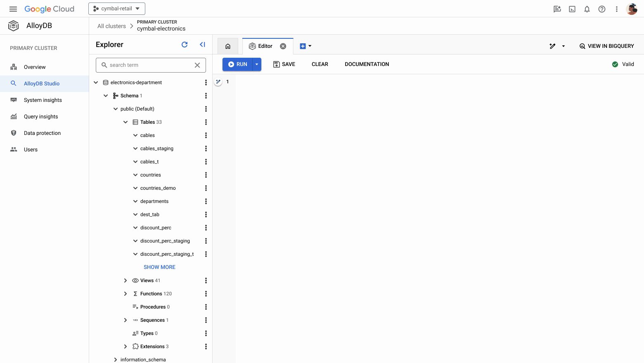Open System insights
Viewport: 644px width, 363px height.
click(x=44, y=100)
